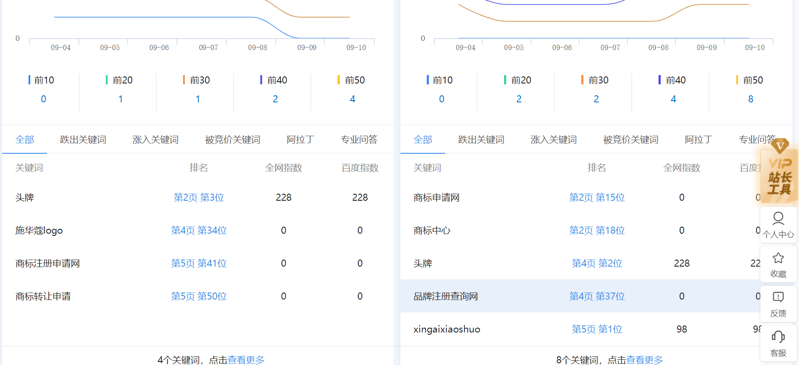Open ranking link 第2页 第3位
Image resolution: width=799 pixels, height=365 pixels.
199,198
